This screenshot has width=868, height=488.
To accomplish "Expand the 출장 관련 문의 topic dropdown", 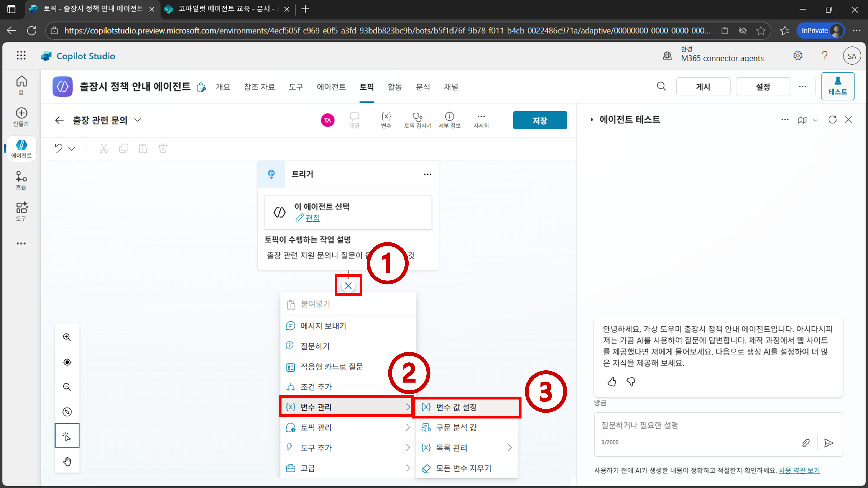I will 138,120.
